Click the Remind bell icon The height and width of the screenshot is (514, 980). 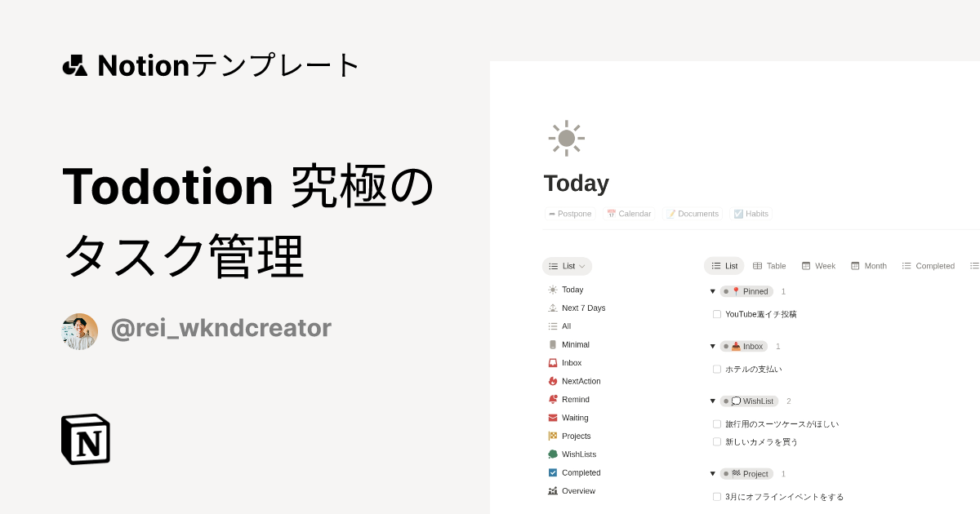(553, 400)
